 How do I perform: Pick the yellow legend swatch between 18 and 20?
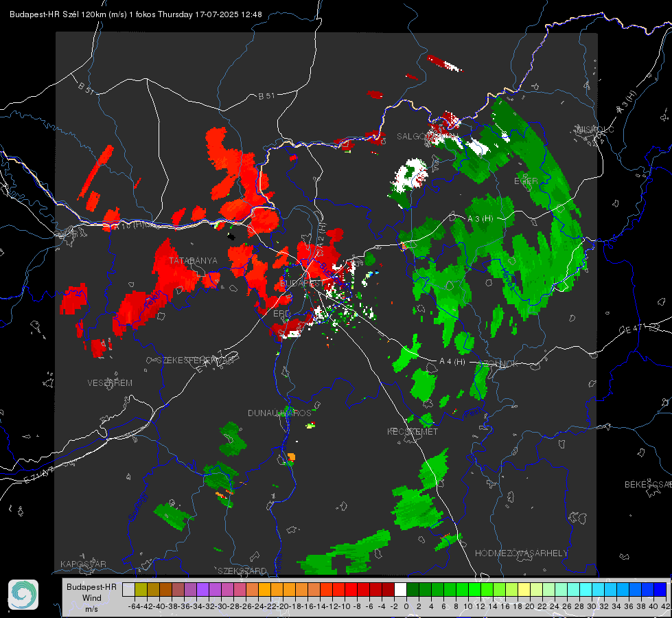pyautogui.click(x=524, y=590)
